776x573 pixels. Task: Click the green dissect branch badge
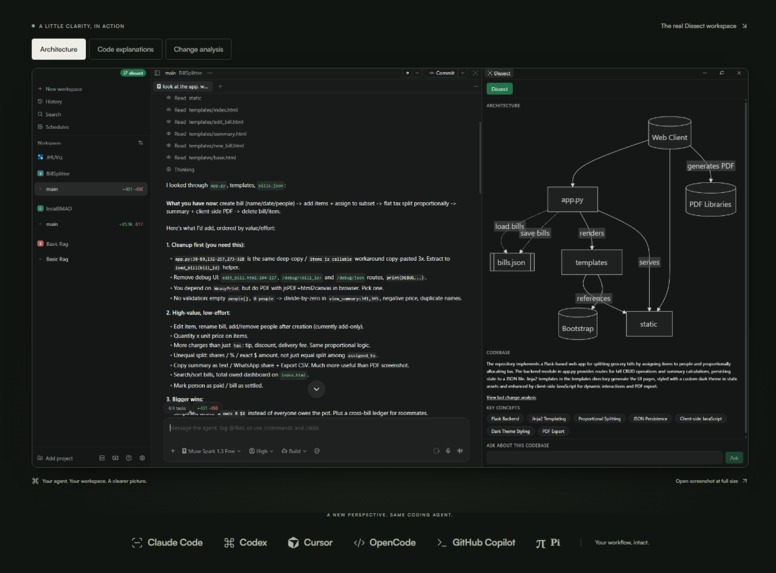(133, 73)
